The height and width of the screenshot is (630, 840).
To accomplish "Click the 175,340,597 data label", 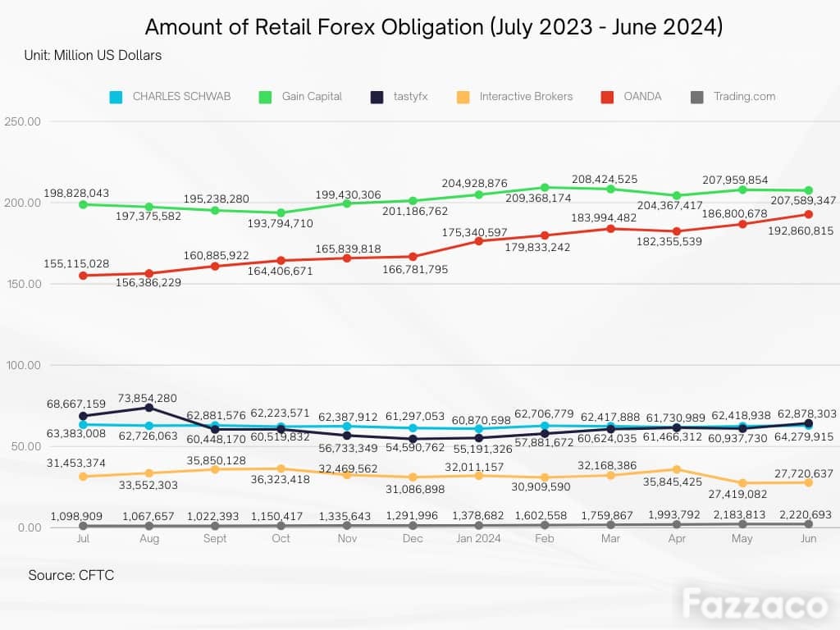I will [x=475, y=232].
